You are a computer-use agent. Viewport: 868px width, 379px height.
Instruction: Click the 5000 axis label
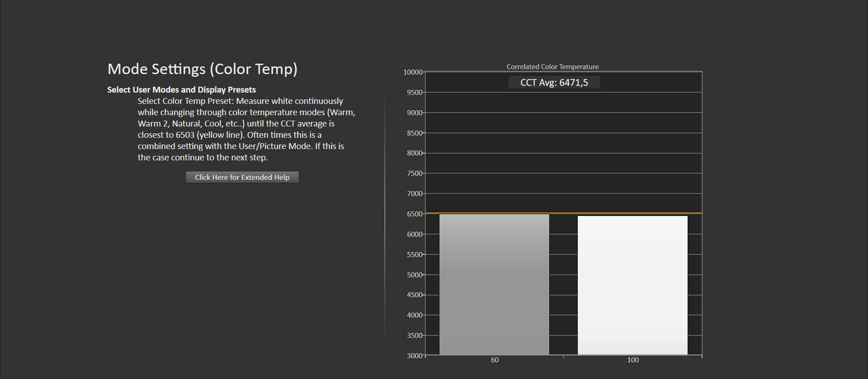[415, 275]
